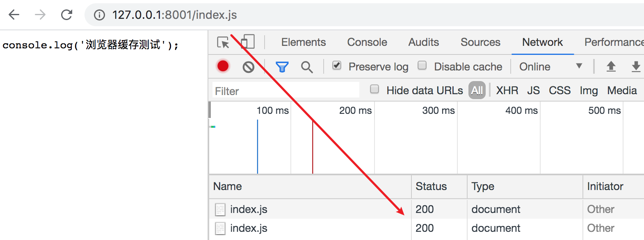
Task: Activate the inspect element picker icon
Action: [223, 42]
